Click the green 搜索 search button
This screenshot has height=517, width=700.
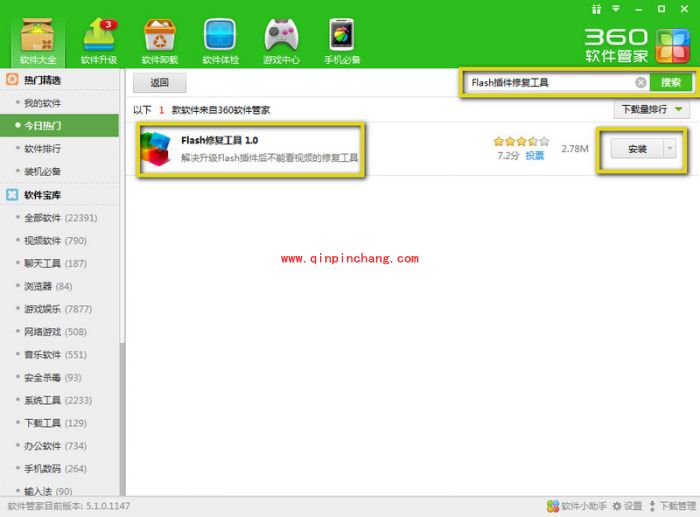(670, 82)
